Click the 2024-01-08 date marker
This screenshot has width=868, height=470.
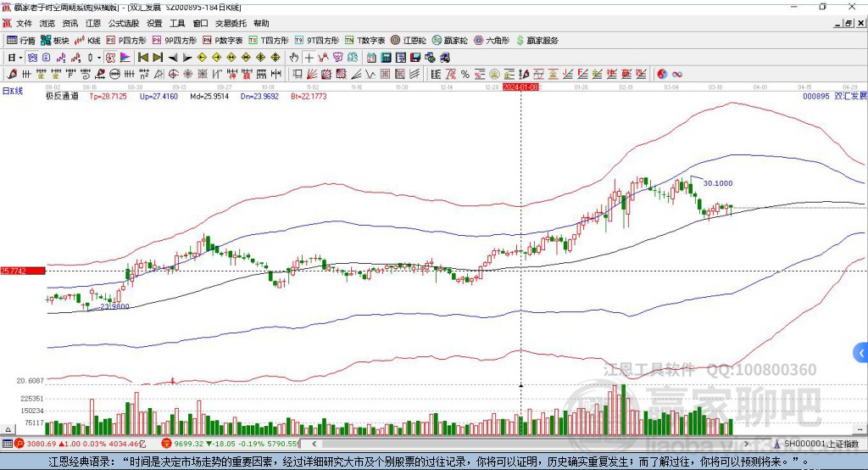pyautogui.click(x=521, y=87)
